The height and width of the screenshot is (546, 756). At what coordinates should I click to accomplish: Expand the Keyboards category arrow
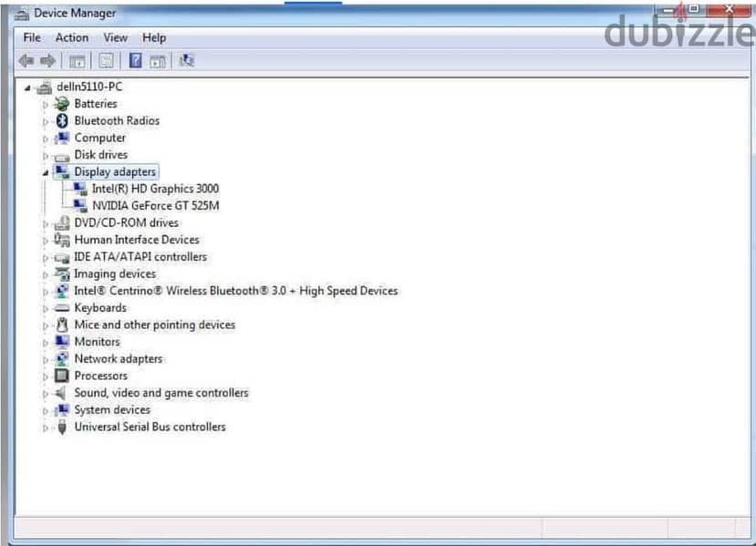point(46,309)
